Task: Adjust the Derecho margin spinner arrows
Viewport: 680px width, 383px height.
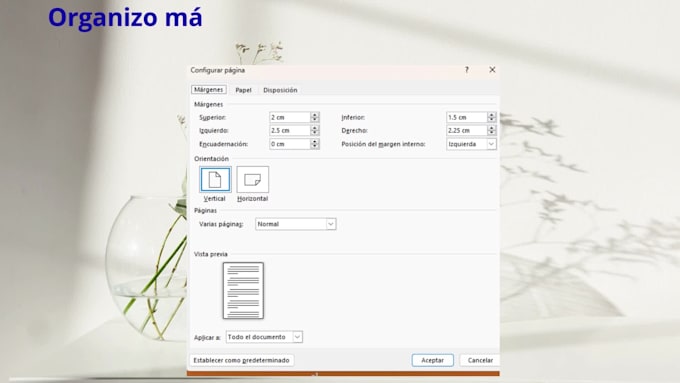Action: pyautogui.click(x=491, y=130)
